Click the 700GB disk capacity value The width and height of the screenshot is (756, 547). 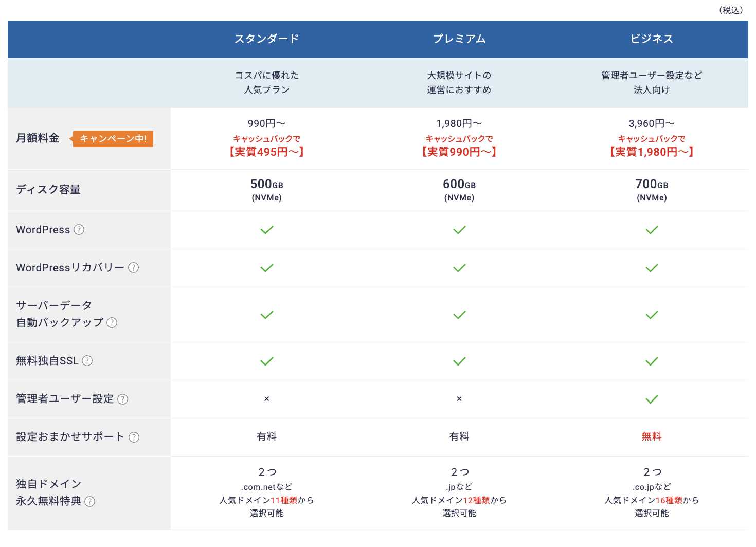(652, 184)
